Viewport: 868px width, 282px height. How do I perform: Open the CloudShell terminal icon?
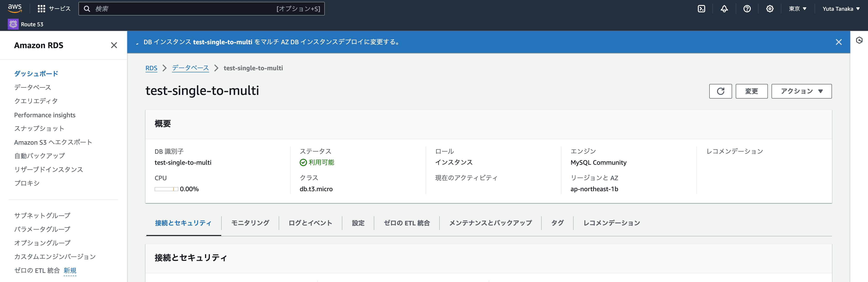(x=701, y=9)
